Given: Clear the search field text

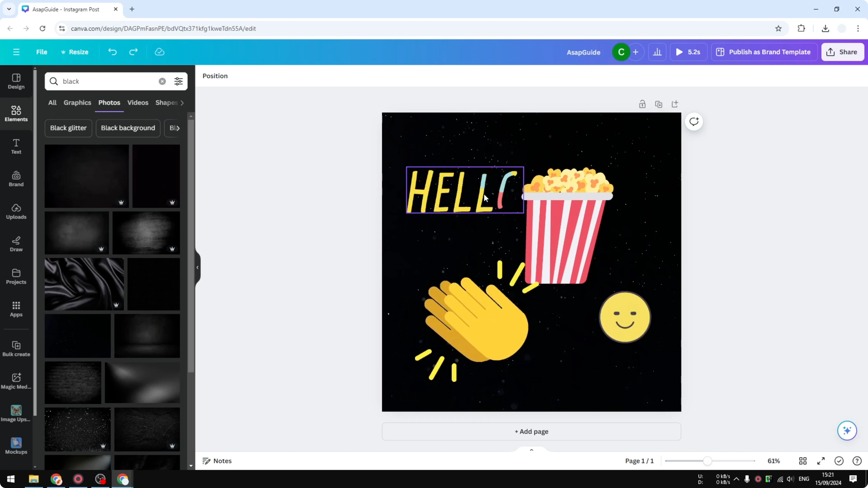Looking at the screenshot, I should coord(162,81).
